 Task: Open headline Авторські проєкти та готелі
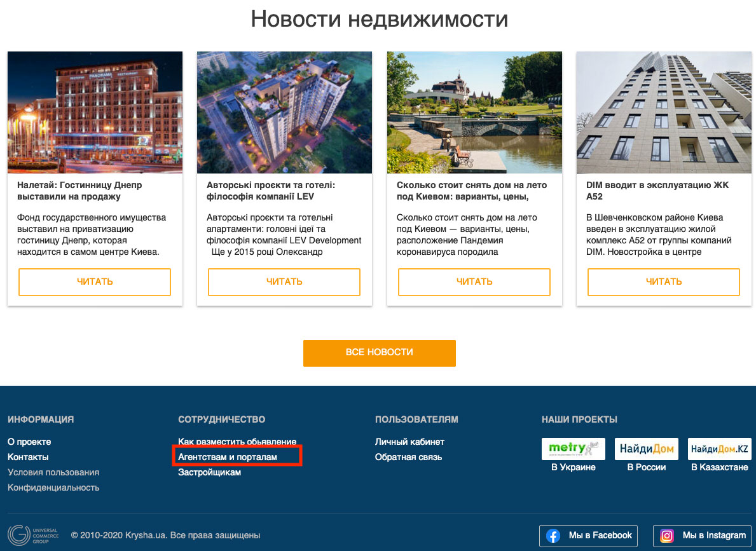coord(270,191)
